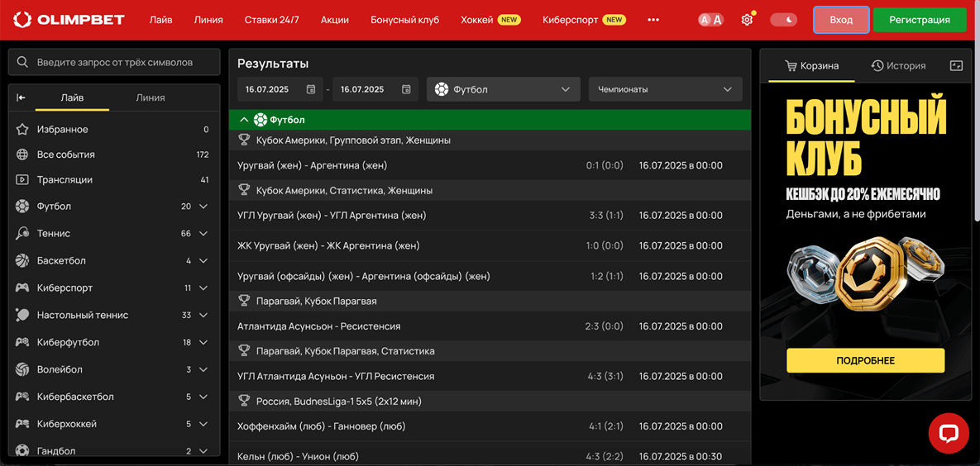Screen dimensions: 980x466
Task: Expand Теннис category in sidebar
Action: click(x=203, y=234)
